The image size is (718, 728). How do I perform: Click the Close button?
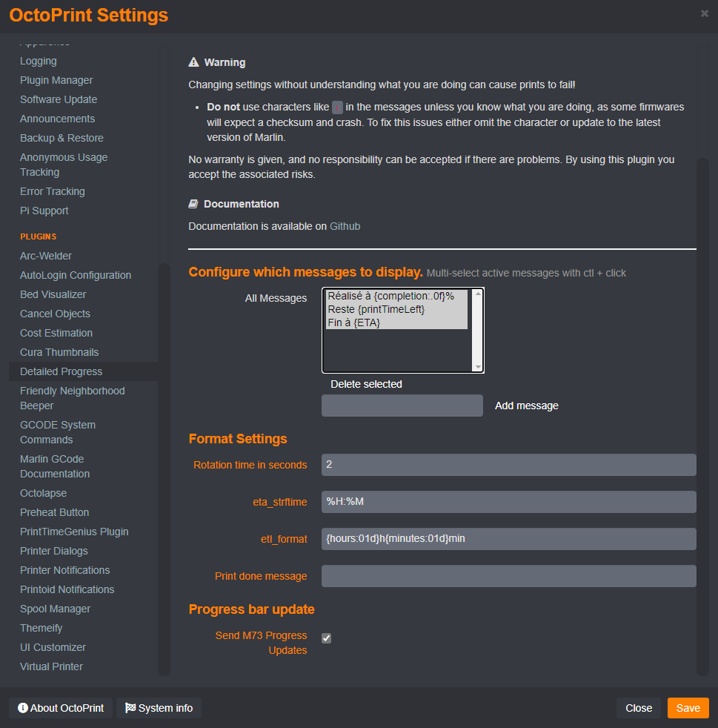639,708
